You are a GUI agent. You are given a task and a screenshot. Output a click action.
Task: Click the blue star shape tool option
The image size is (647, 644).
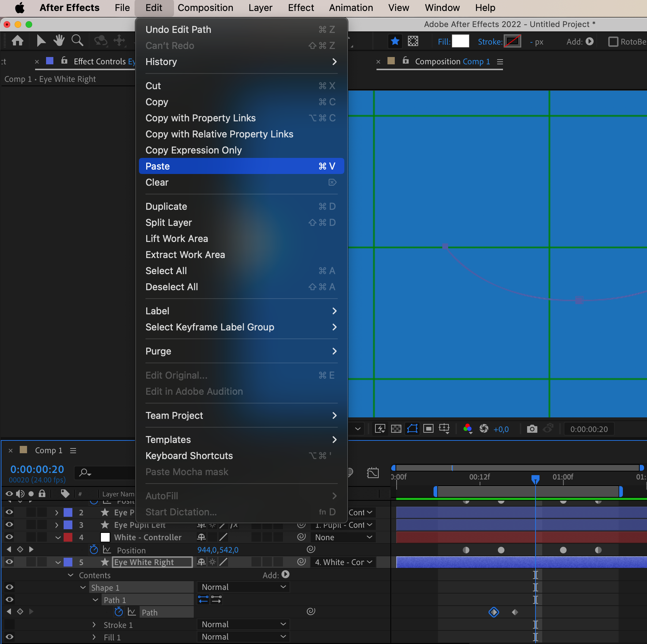pos(395,41)
